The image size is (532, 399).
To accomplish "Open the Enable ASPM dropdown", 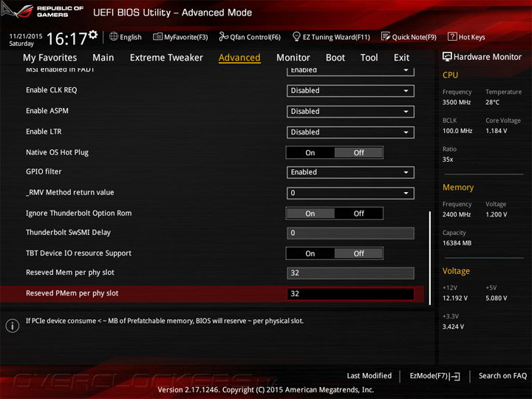I will pyautogui.click(x=350, y=112).
